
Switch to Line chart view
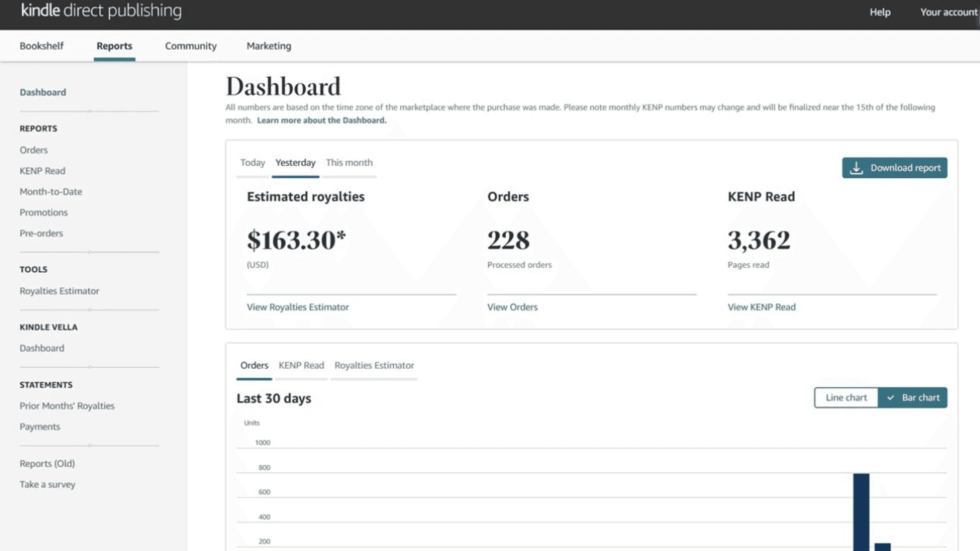[x=846, y=398]
